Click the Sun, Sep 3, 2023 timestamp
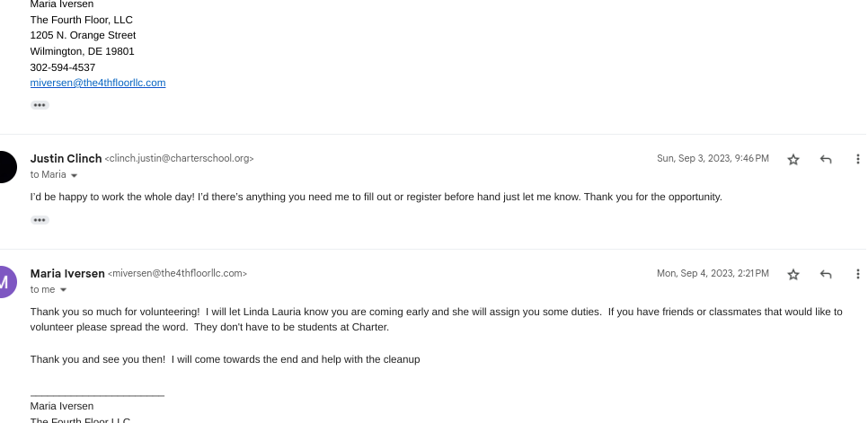This screenshot has width=868, height=423. pos(713,159)
